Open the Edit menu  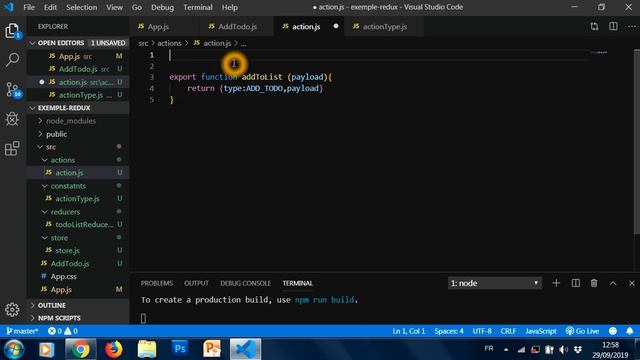[51, 7]
